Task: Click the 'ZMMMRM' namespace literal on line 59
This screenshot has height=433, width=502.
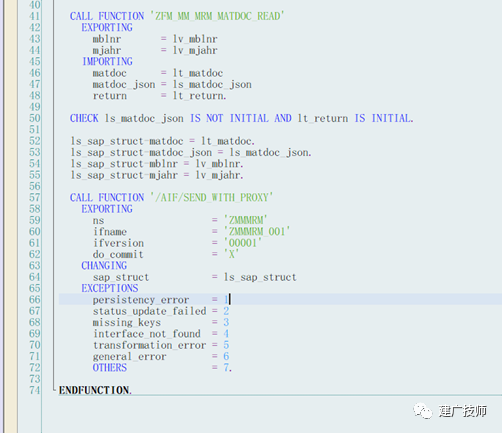Action: click(x=245, y=220)
